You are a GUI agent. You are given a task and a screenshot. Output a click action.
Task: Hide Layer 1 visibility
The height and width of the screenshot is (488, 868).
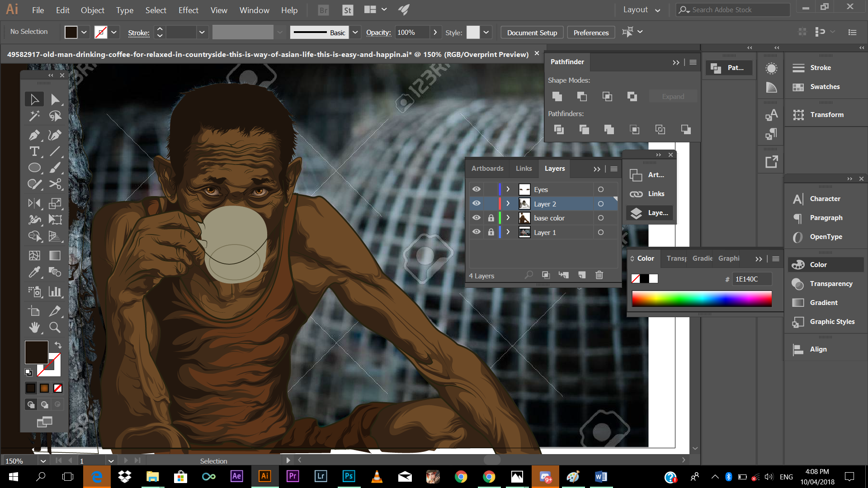[x=476, y=232]
